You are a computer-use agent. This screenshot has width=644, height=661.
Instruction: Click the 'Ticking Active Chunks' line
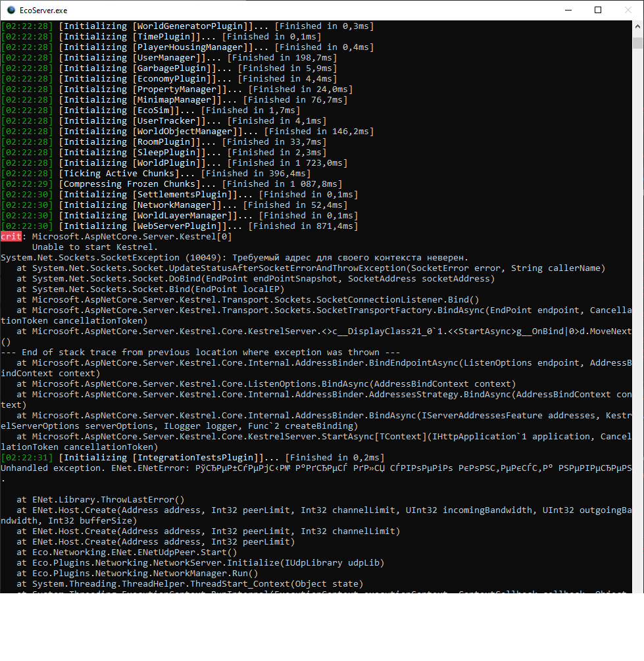(156, 174)
